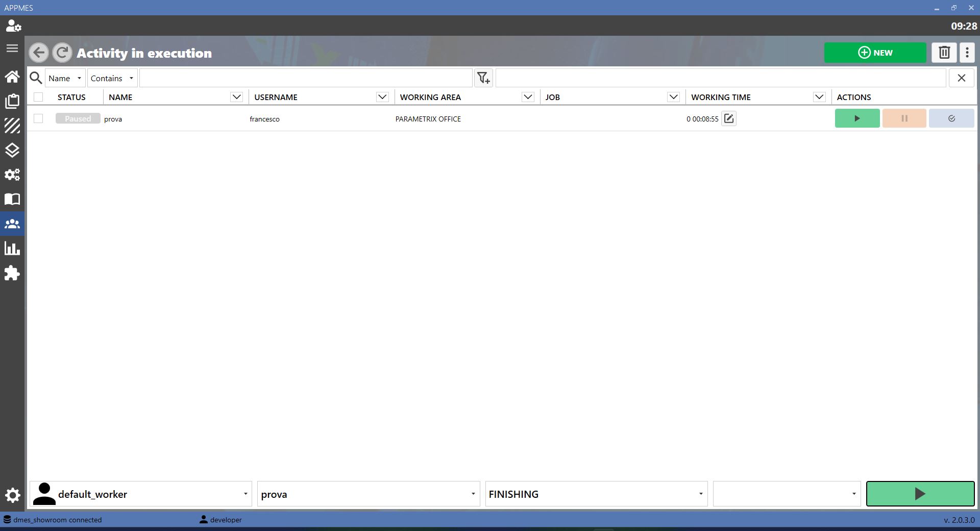Expand the WORKING AREA column filter arrow
The image size is (980, 531).
point(528,97)
